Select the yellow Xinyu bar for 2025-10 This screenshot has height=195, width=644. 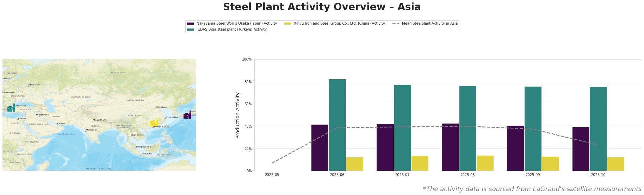coord(615,164)
